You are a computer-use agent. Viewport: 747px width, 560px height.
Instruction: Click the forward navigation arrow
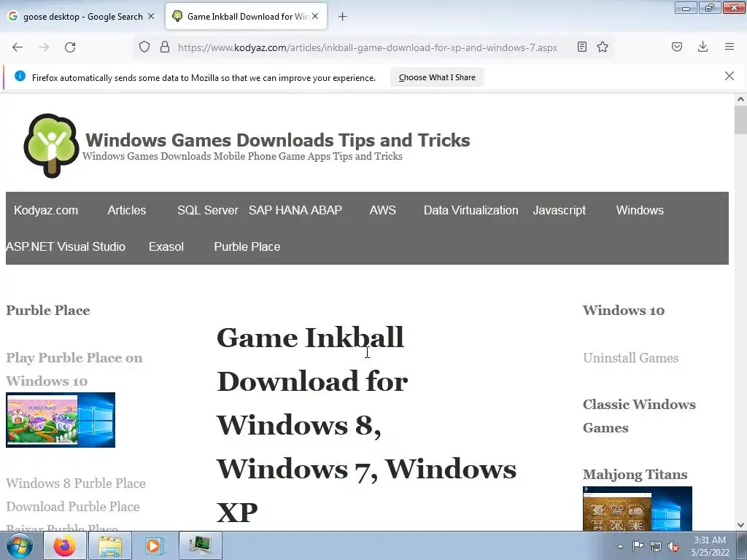(44, 47)
